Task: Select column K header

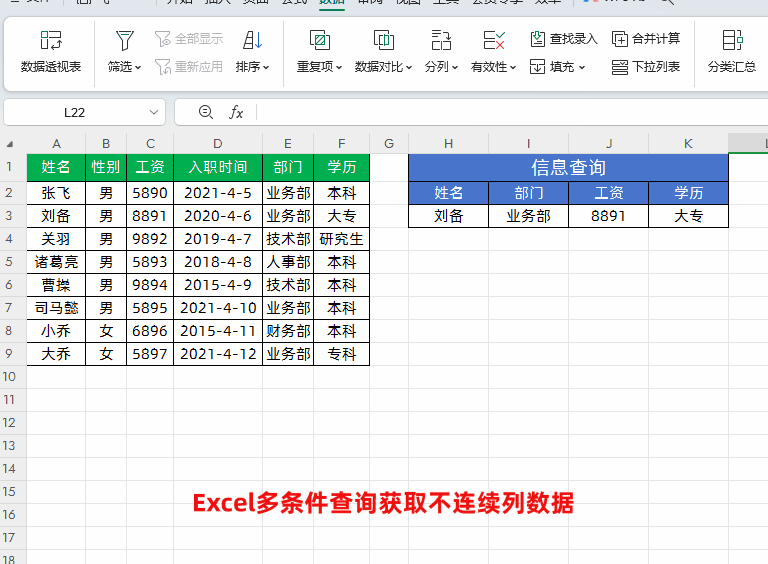Action: 688,143
